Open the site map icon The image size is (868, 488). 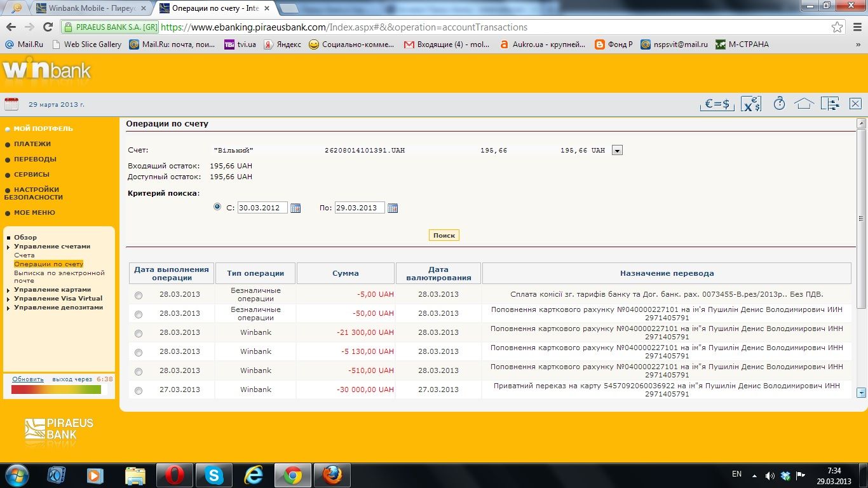[x=830, y=104]
